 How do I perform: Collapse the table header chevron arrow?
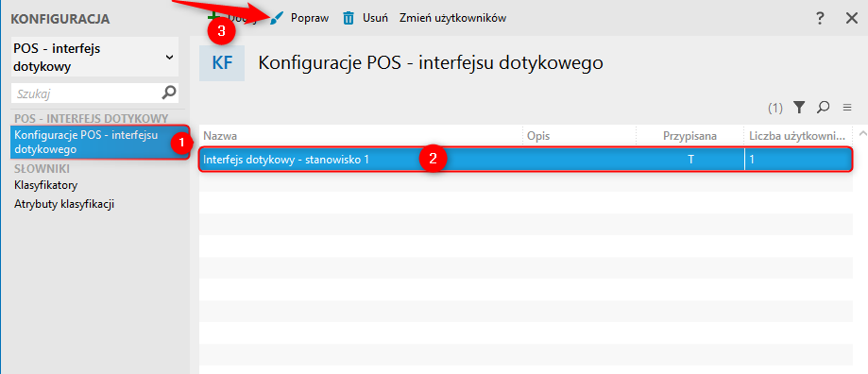coord(862,133)
